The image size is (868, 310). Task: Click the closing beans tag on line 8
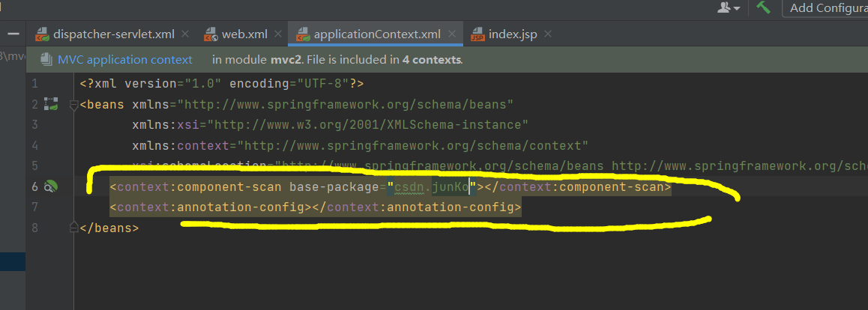click(x=109, y=228)
